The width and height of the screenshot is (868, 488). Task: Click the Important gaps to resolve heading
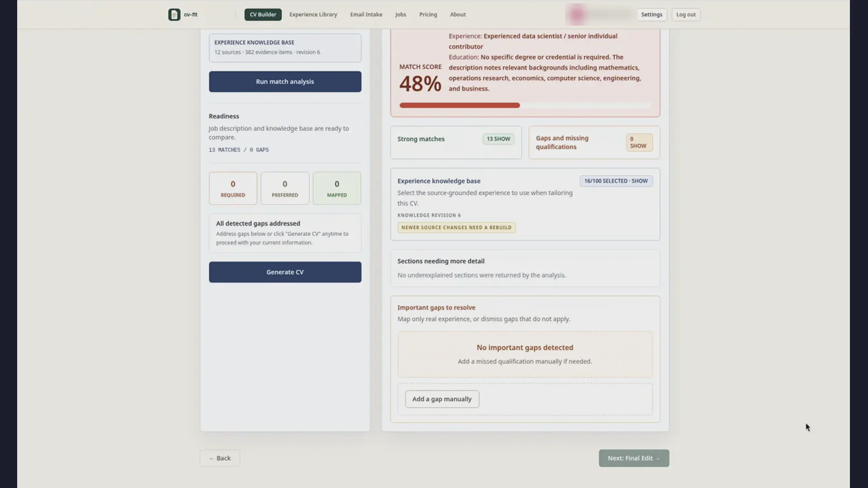[x=436, y=308]
